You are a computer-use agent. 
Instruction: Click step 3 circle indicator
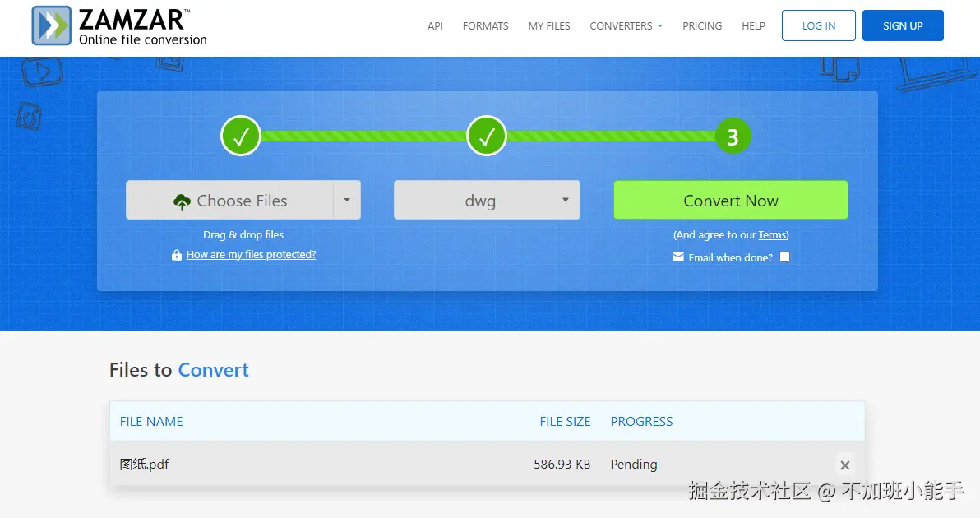733,136
